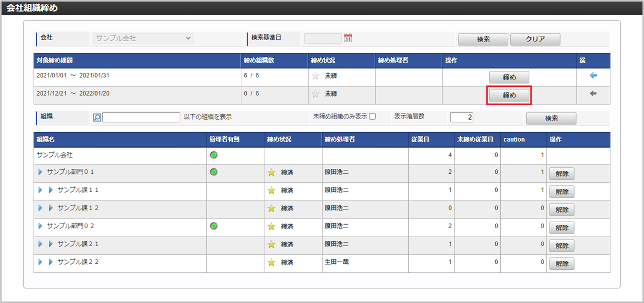The width and height of the screenshot is (644, 303).
Task: Expand the サンプル部門０２ tree row
Action: pos(41,226)
